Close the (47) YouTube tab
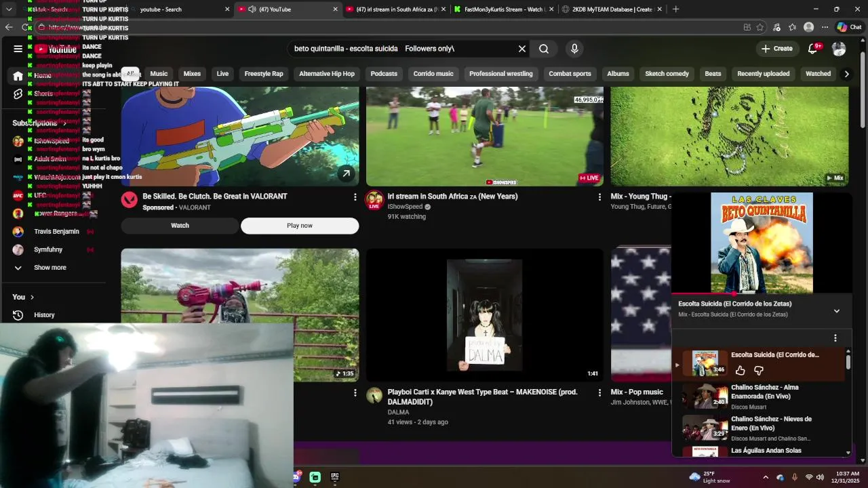The image size is (868, 488). tap(335, 9)
